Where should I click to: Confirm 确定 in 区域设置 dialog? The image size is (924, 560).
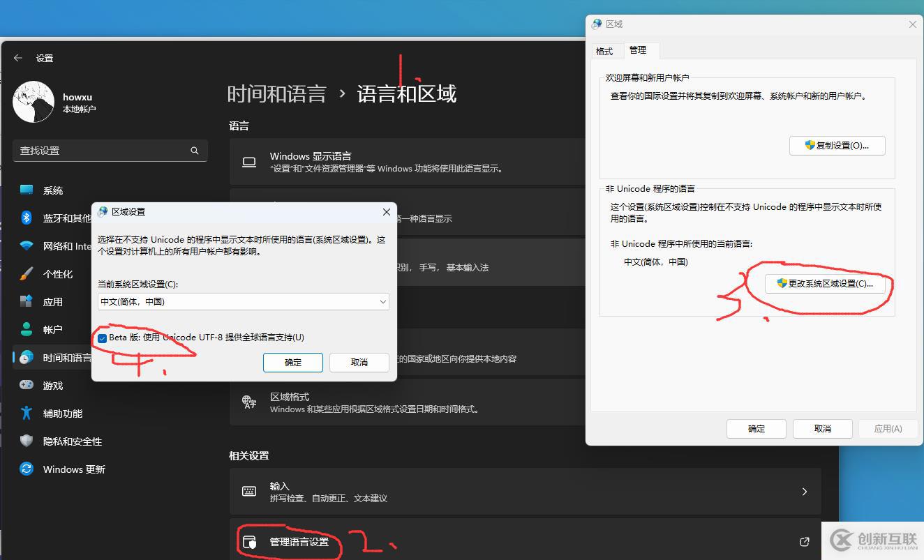point(293,362)
